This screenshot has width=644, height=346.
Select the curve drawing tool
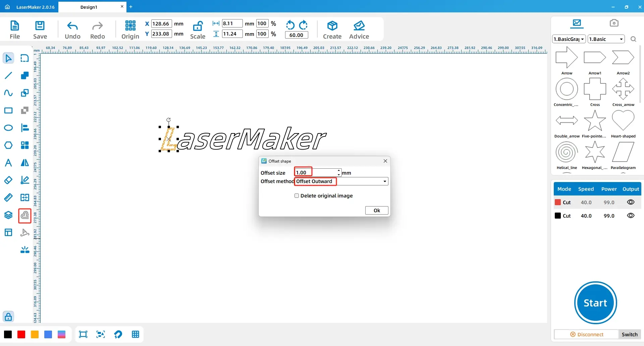point(8,93)
